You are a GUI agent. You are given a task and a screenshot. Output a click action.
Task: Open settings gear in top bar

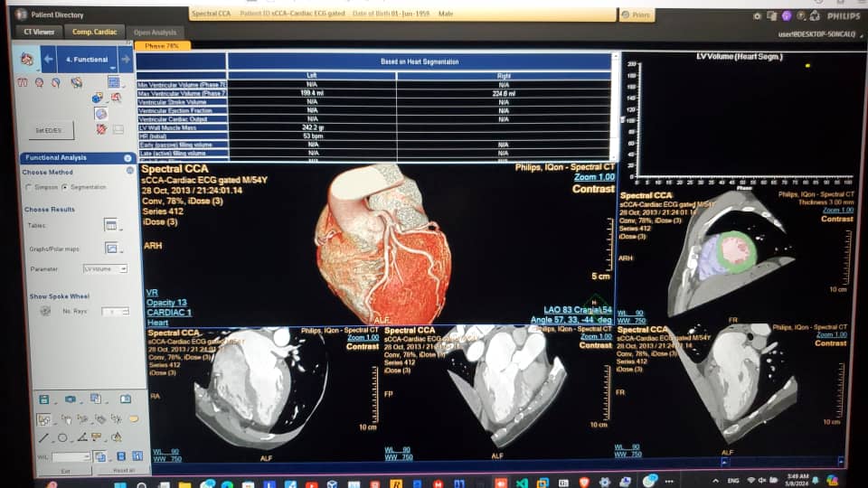point(757,16)
